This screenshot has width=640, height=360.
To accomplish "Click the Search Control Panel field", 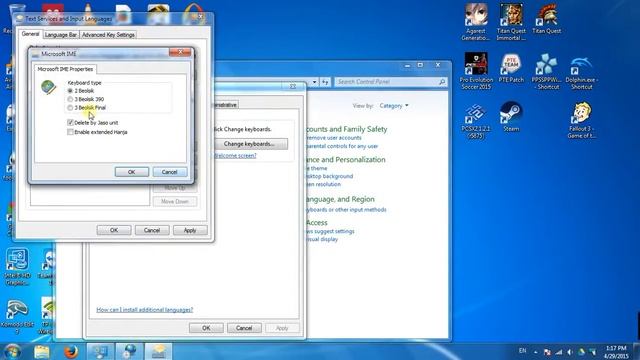I will coord(390,82).
